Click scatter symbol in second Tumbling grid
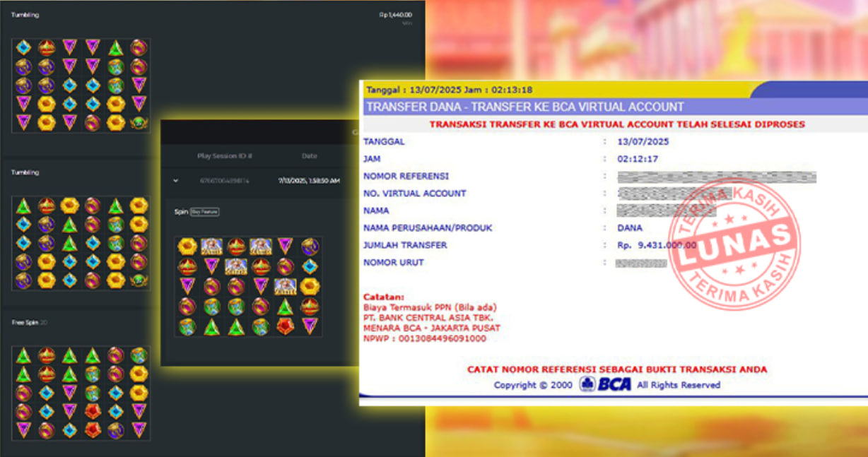The width and height of the screenshot is (868, 457). (139, 280)
